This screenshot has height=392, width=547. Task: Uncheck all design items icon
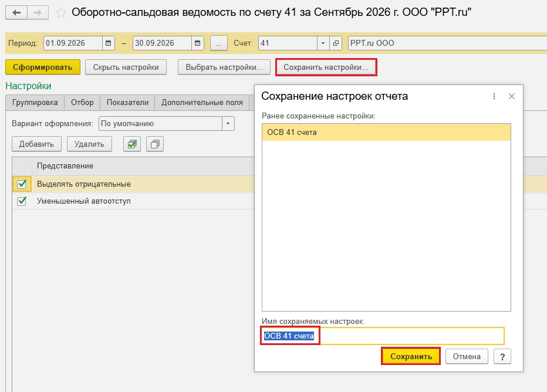(155, 144)
